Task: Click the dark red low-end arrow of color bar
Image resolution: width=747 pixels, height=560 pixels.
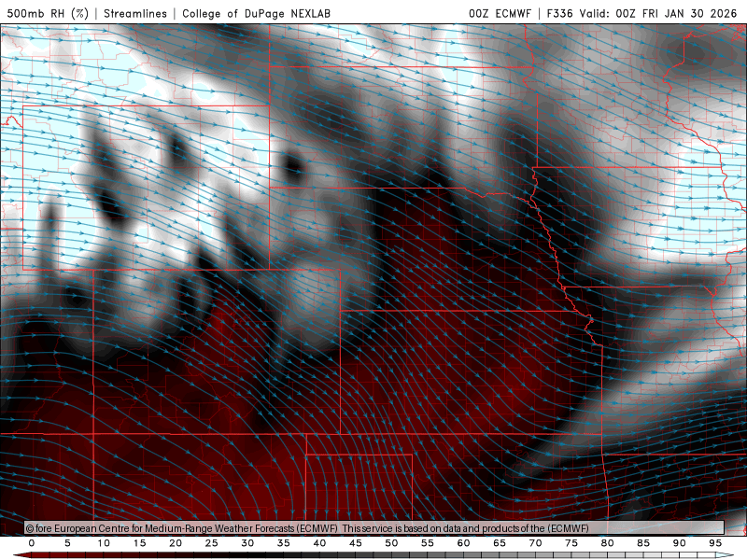Action: click(22, 555)
